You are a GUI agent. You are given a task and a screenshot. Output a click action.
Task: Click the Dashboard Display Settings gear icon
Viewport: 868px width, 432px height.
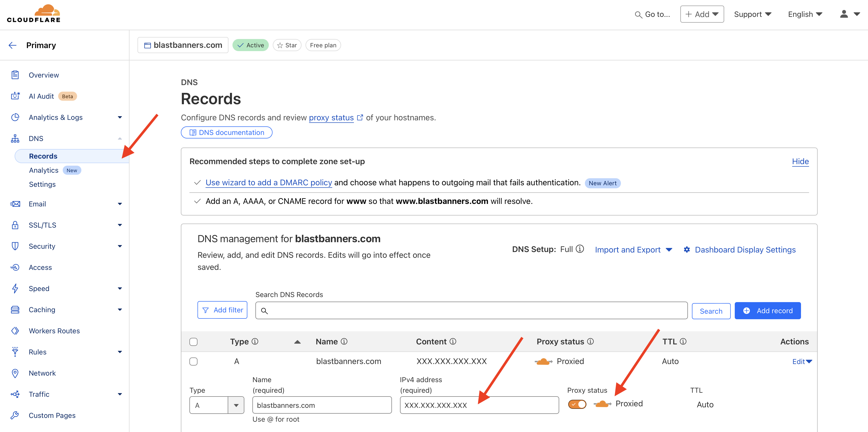pyautogui.click(x=687, y=249)
